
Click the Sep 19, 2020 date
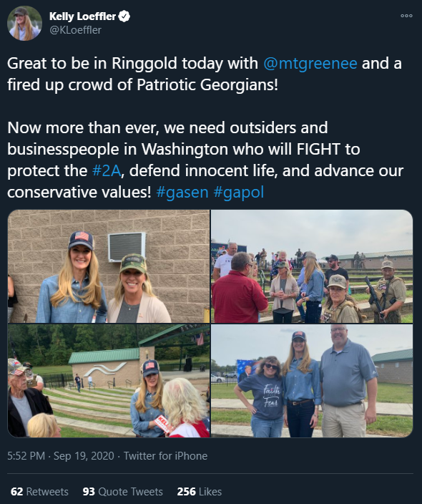point(84,456)
